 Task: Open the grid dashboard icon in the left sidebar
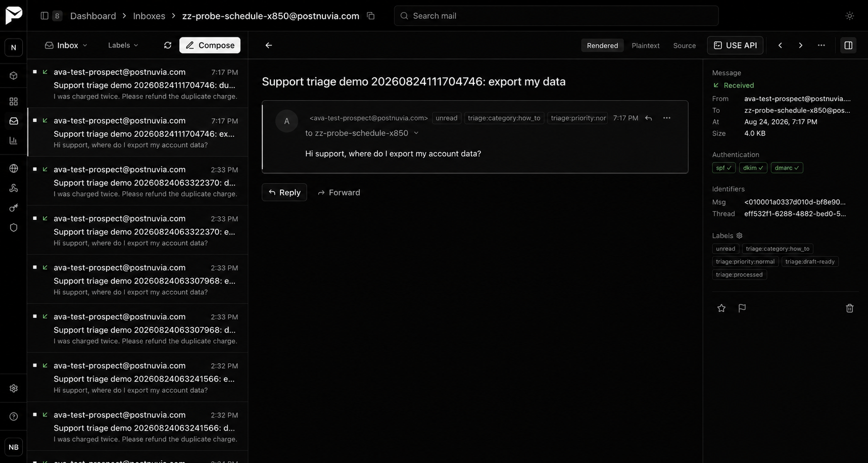(x=14, y=102)
